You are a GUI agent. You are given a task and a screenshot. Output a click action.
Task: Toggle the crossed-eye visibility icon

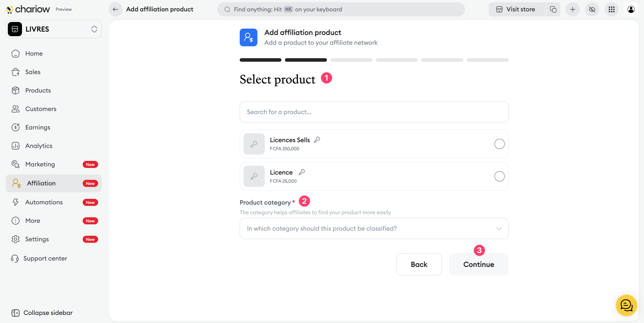click(x=592, y=9)
